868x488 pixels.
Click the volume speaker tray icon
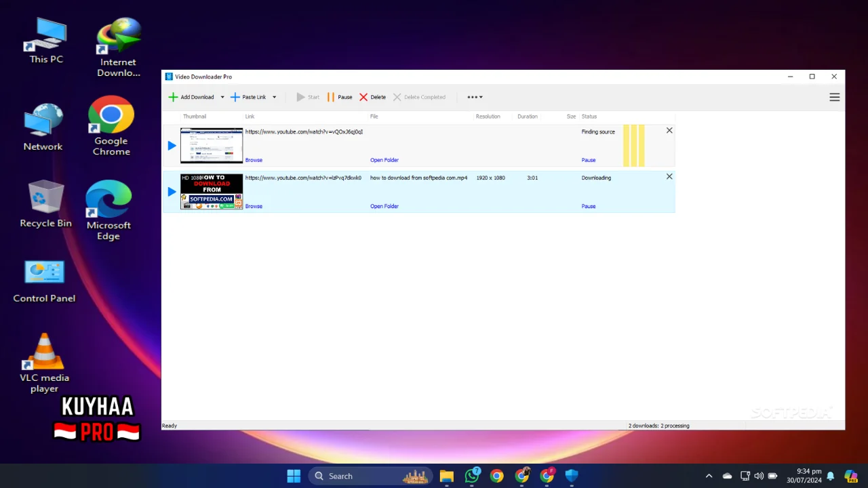point(759,476)
